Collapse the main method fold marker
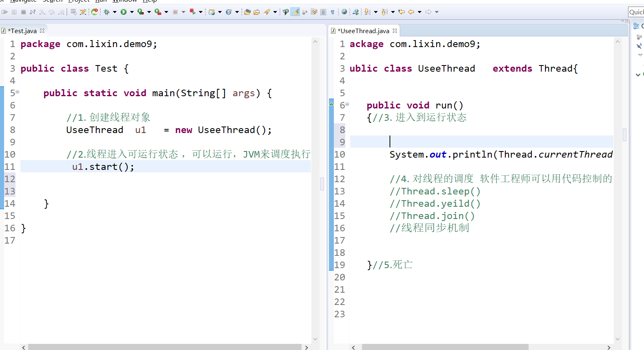644x350 pixels. (18, 92)
